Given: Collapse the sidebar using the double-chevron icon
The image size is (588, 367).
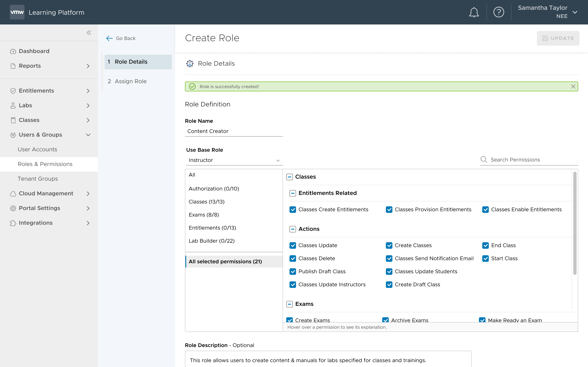Looking at the screenshot, I should pos(89,33).
